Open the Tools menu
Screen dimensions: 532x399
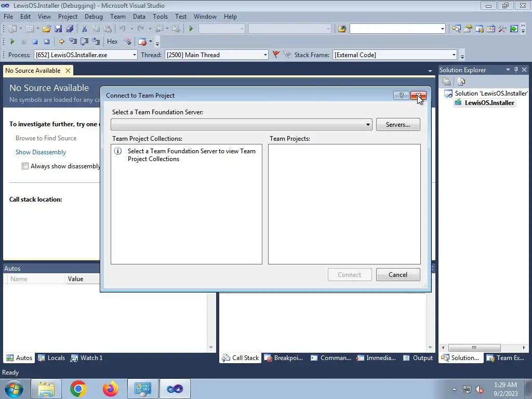tap(160, 16)
